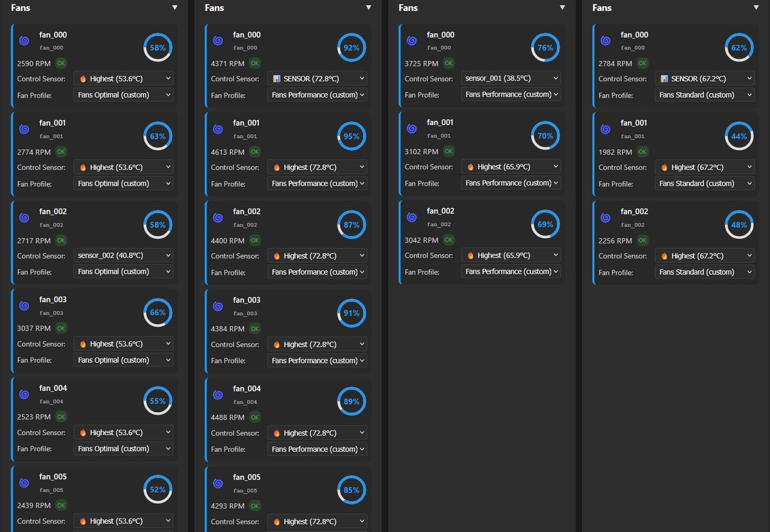Click the spiral fan icon beside 2590 RPM

[x=24, y=40]
